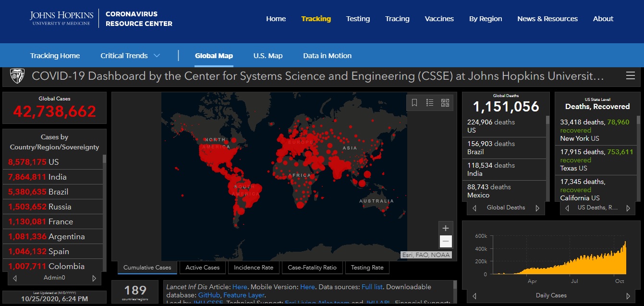Select 156,903 deaths Brazil entry
Image resolution: width=644 pixels, height=306 pixels.
pos(504,148)
